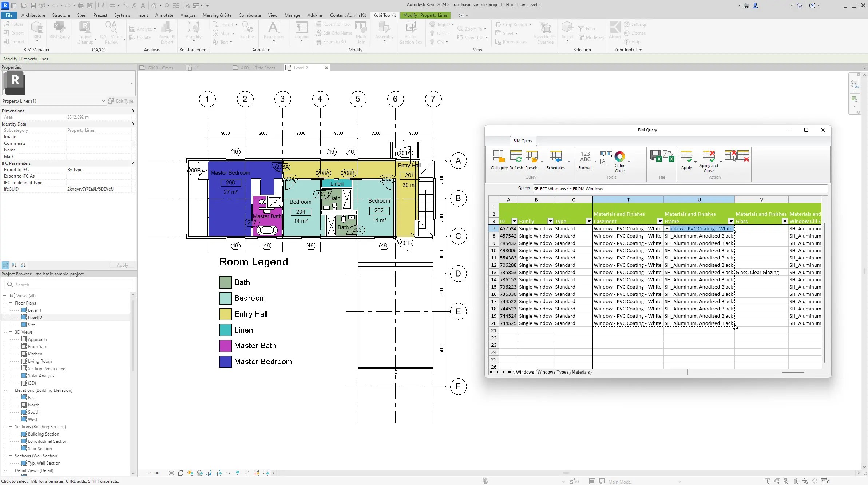Open the Family column filter dropdown
The height and width of the screenshot is (485, 868).
(x=550, y=221)
